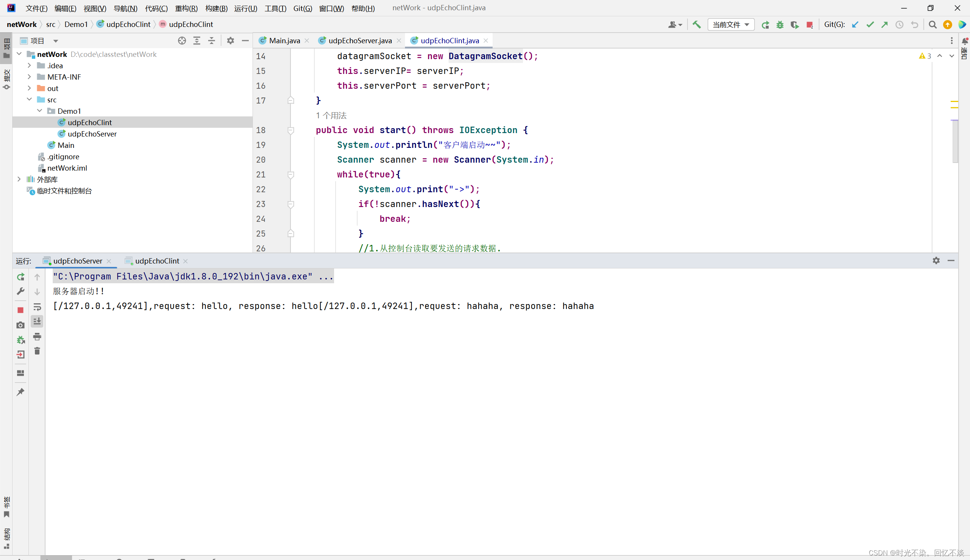The height and width of the screenshot is (560, 970).
Task: Click camera dump threads icon
Action: (20, 325)
